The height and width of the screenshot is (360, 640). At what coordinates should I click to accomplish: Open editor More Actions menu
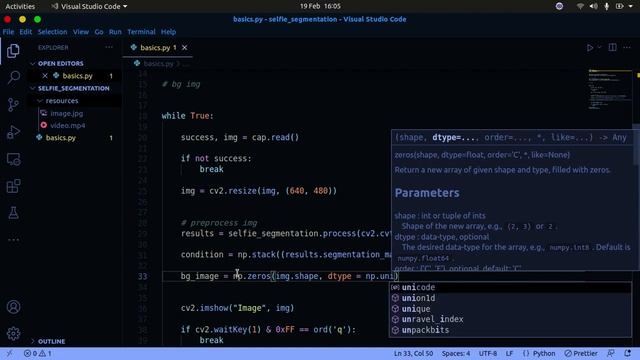tap(627, 48)
